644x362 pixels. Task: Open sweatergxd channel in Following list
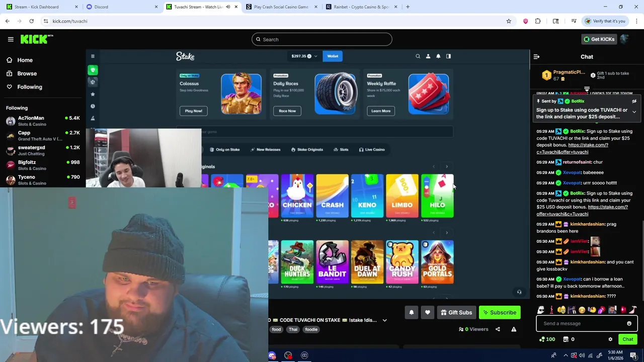pyautogui.click(x=43, y=150)
